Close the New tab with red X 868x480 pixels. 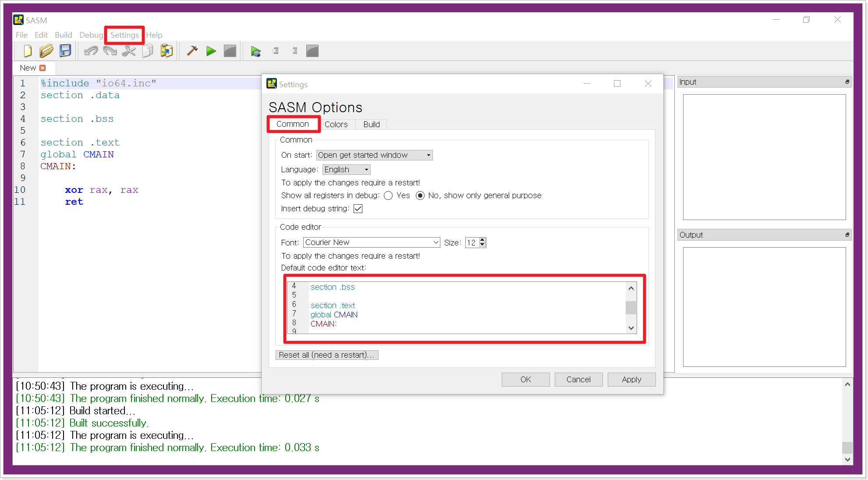pyautogui.click(x=43, y=68)
